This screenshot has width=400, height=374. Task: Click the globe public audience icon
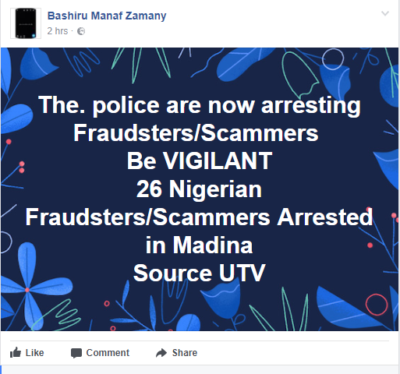(81, 31)
